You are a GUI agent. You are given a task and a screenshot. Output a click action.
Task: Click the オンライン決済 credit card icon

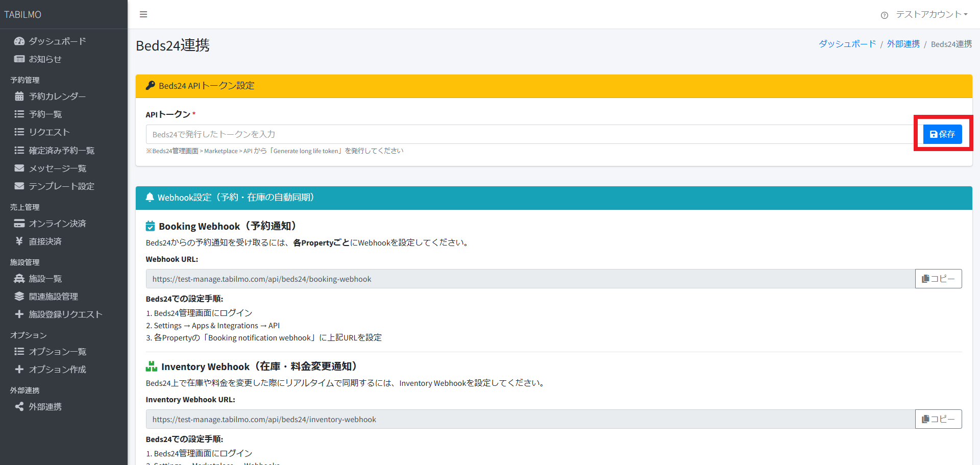(19, 223)
